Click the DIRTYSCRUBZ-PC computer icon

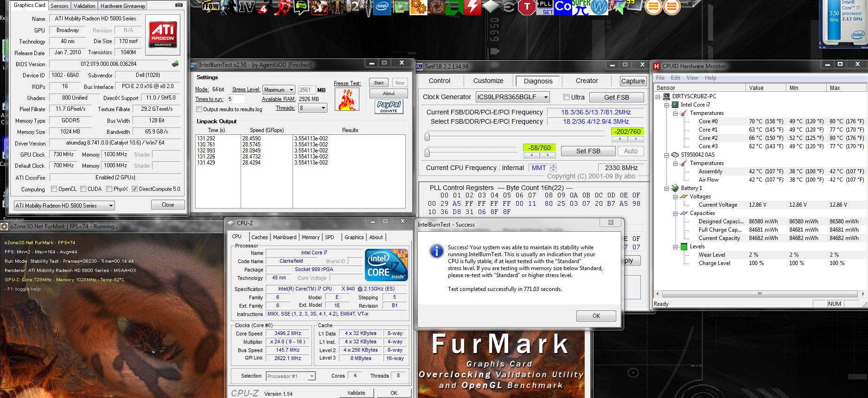pos(667,96)
